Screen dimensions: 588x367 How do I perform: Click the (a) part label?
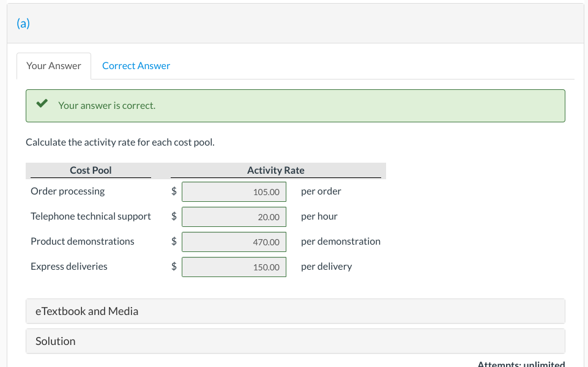tap(23, 23)
